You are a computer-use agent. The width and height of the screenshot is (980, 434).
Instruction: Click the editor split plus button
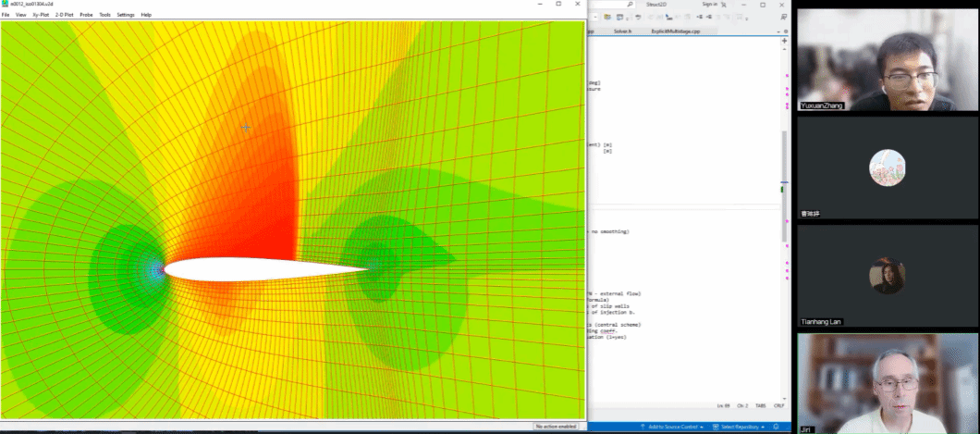[785, 41]
